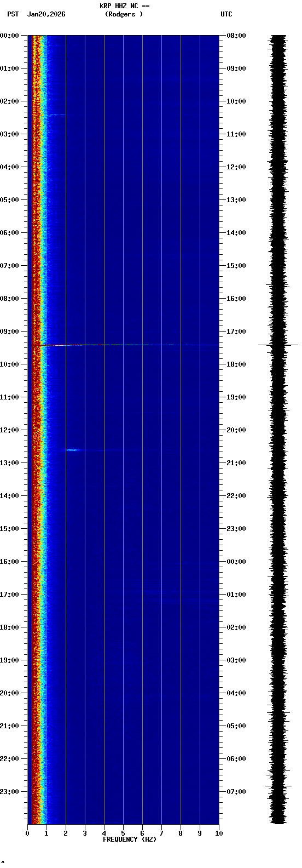Click the largest waveform spike near 17:25 UTC
This screenshot has width=302, height=868.
coord(278,345)
